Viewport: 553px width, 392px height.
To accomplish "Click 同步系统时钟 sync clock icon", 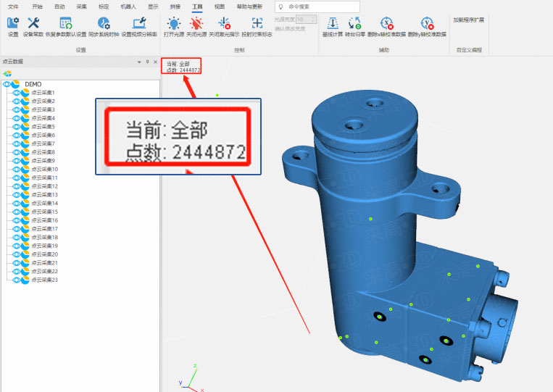I will 104,26.
